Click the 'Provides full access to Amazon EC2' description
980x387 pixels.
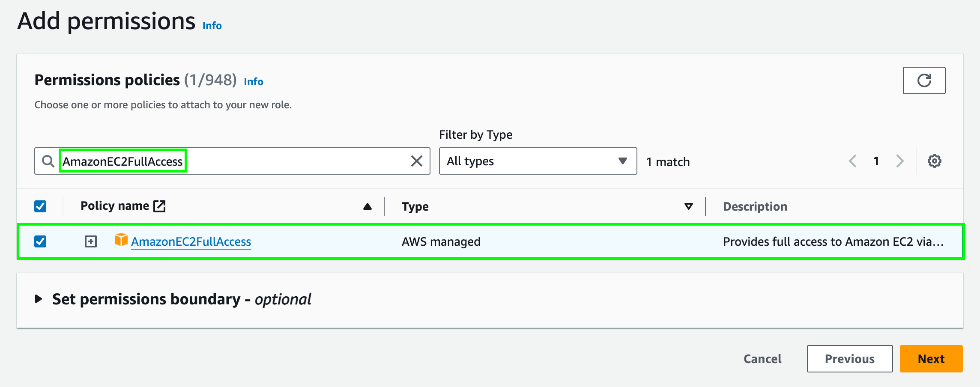pos(833,242)
